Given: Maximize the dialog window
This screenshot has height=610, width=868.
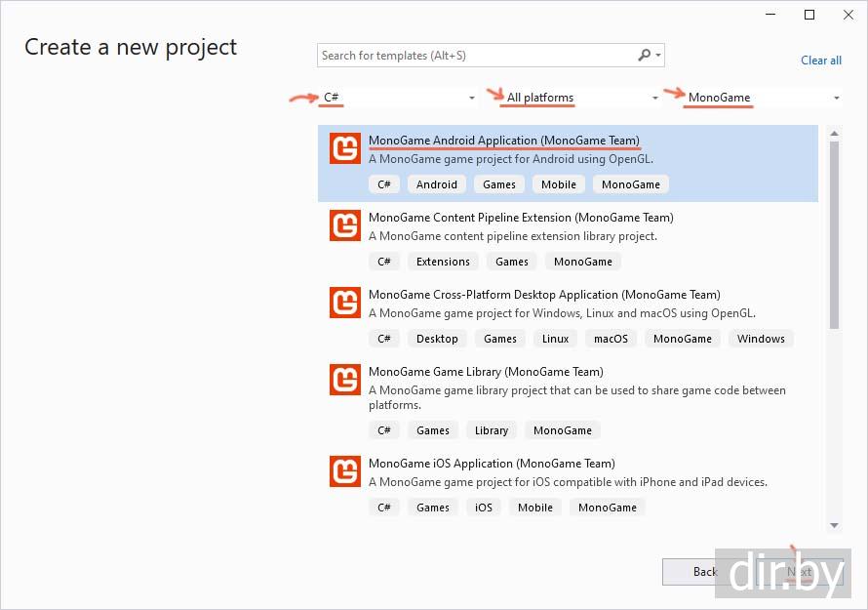Looking at the screenshot, I should click(809, 15).
